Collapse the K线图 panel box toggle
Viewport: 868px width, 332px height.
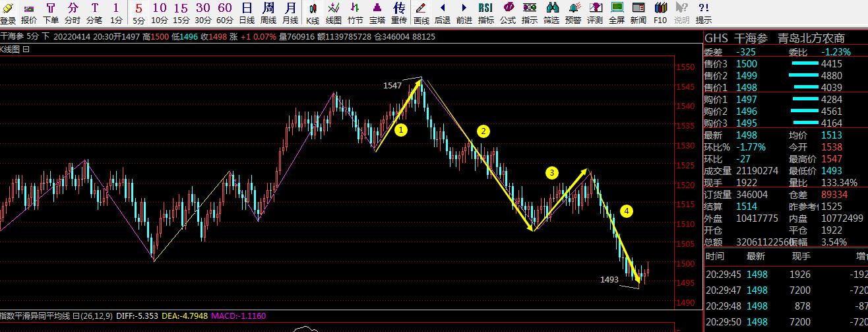26,50
